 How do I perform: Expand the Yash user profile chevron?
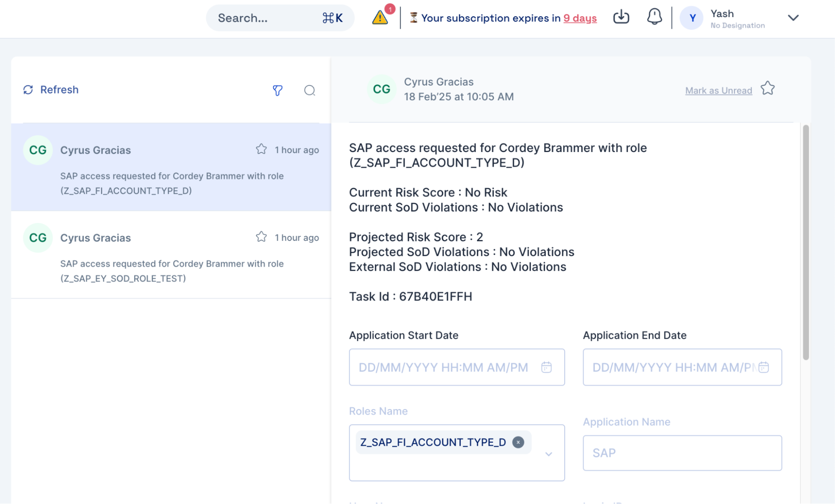pyautogui.click(x=793, y=18)
